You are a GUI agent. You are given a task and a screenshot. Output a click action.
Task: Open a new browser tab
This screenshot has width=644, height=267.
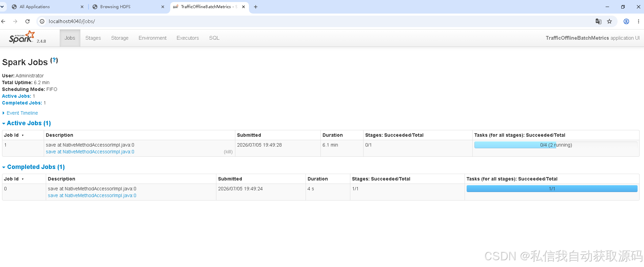pos(256,7)
